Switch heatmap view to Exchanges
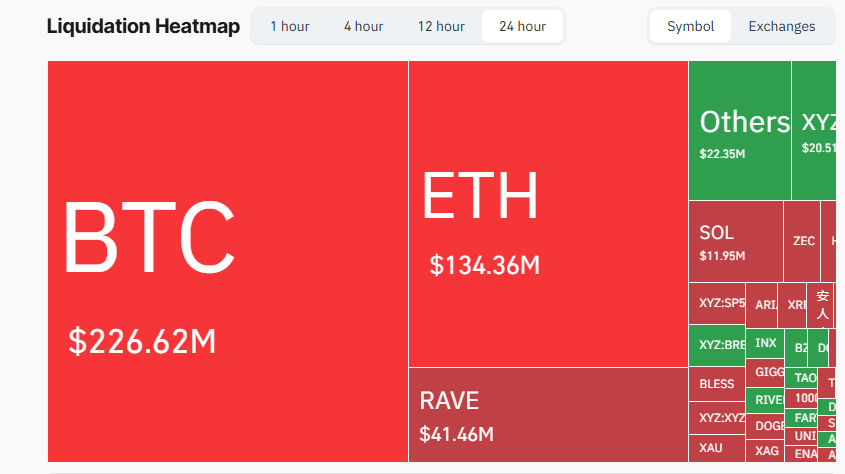Viewport: 845px width, 474px height. click(x=781, y=26)
